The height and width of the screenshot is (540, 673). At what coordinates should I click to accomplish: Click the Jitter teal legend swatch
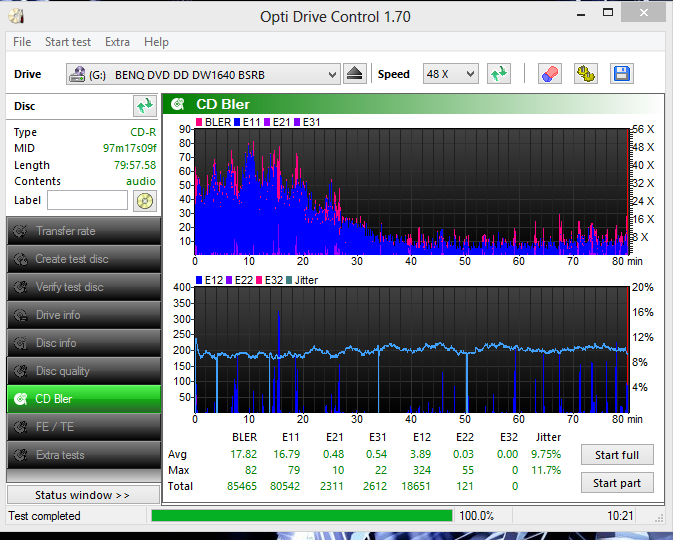click(x=289, y=280)
